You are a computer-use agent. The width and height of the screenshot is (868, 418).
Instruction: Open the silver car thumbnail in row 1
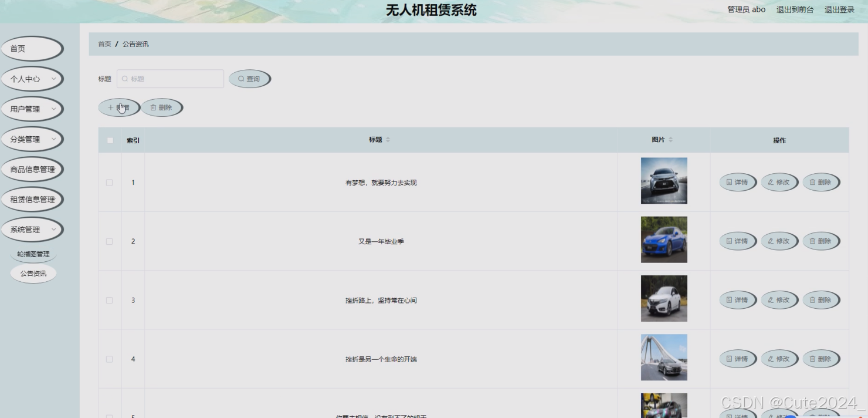coord(664,181)
